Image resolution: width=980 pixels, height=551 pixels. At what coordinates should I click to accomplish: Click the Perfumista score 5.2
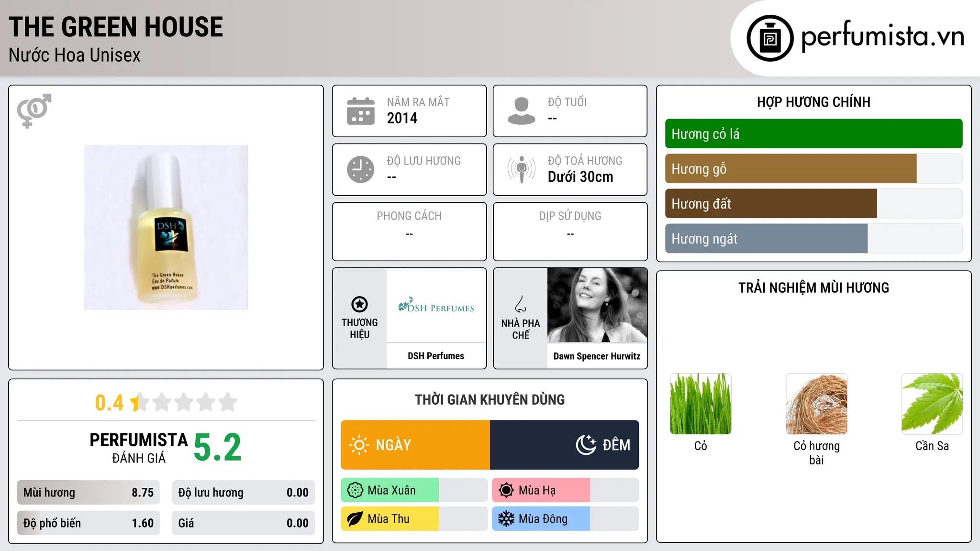(x=218, y=448)
